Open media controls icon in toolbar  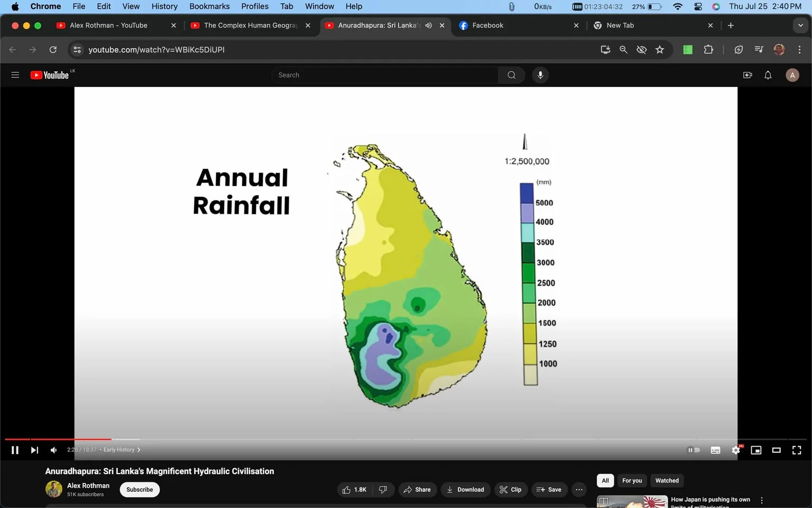click(x=759, y=50)
